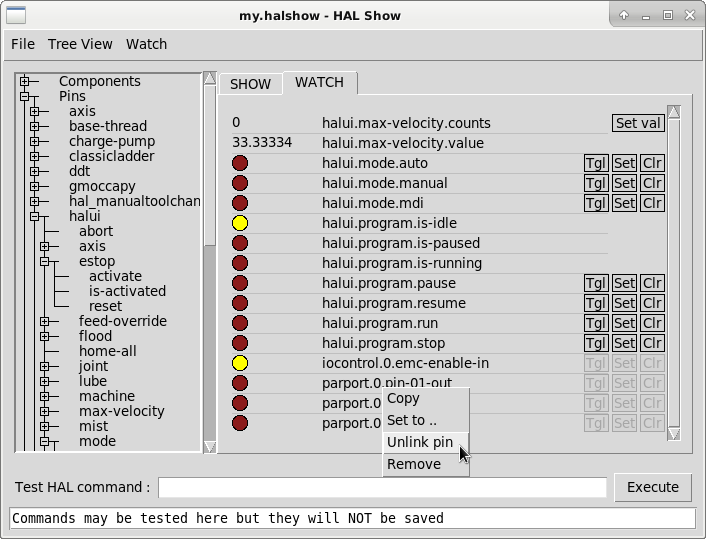Screen dimensions: 706x539
Task: Click the red LED beside halui.program.is-running
Action: (x=240, y=263)
